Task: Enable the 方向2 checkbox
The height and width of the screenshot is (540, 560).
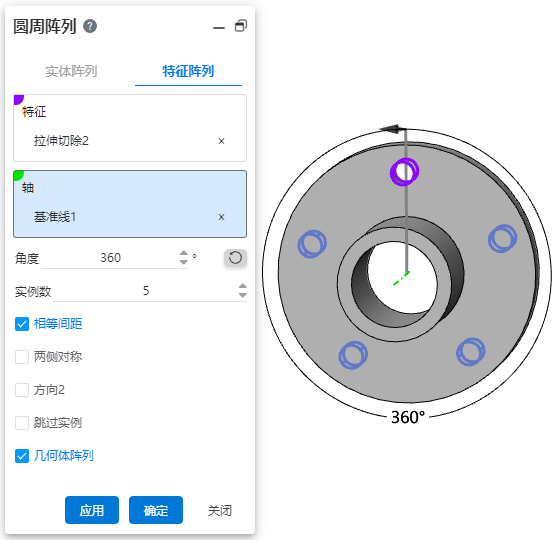Action: coord(22,390)
